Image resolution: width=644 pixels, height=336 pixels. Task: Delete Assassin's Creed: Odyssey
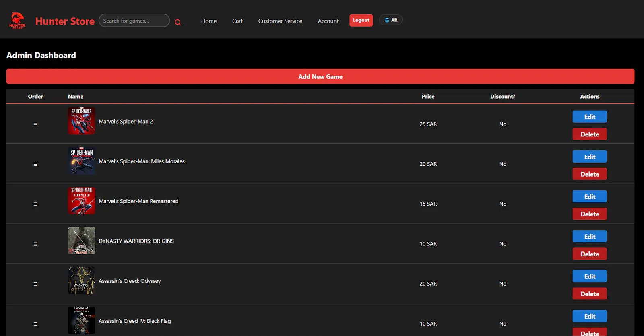[x=590, y=293]
